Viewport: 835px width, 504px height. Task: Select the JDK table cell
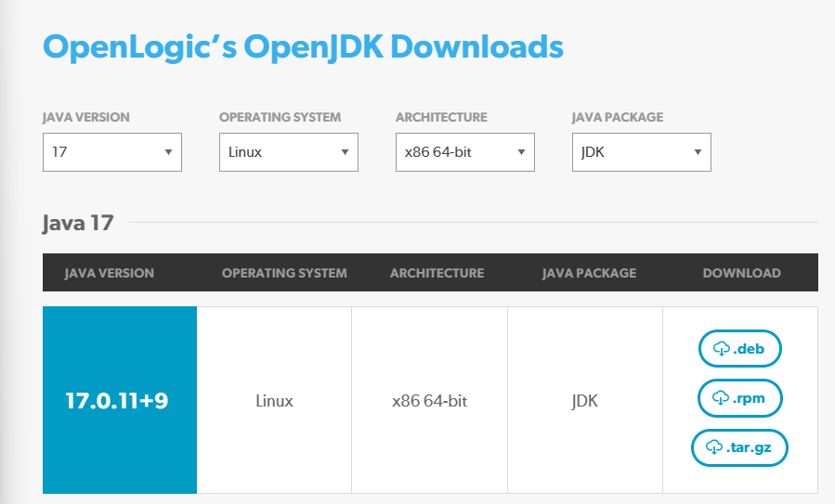585,400
